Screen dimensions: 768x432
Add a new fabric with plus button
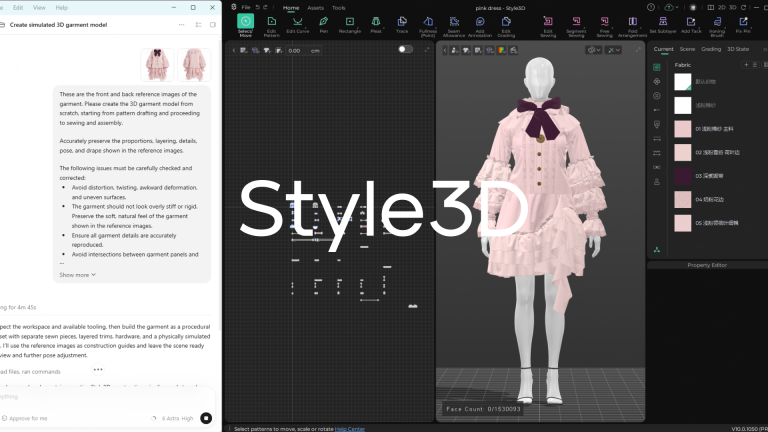click(746, 65)
